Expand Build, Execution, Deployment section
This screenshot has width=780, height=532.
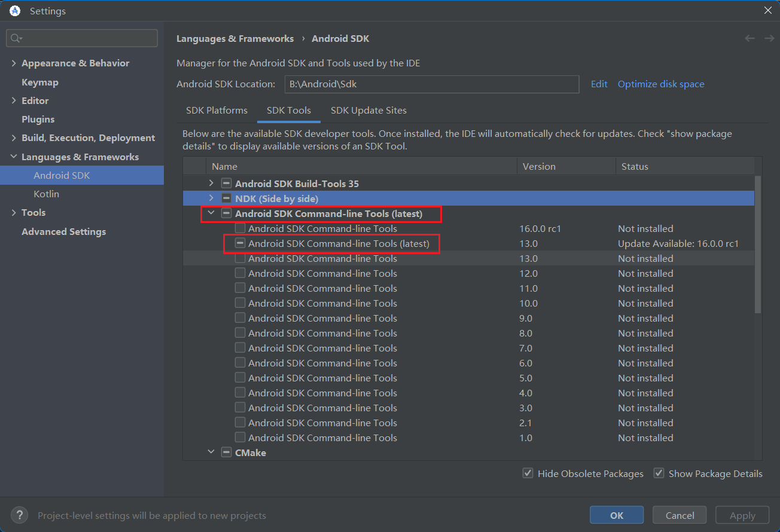(14, 138)
